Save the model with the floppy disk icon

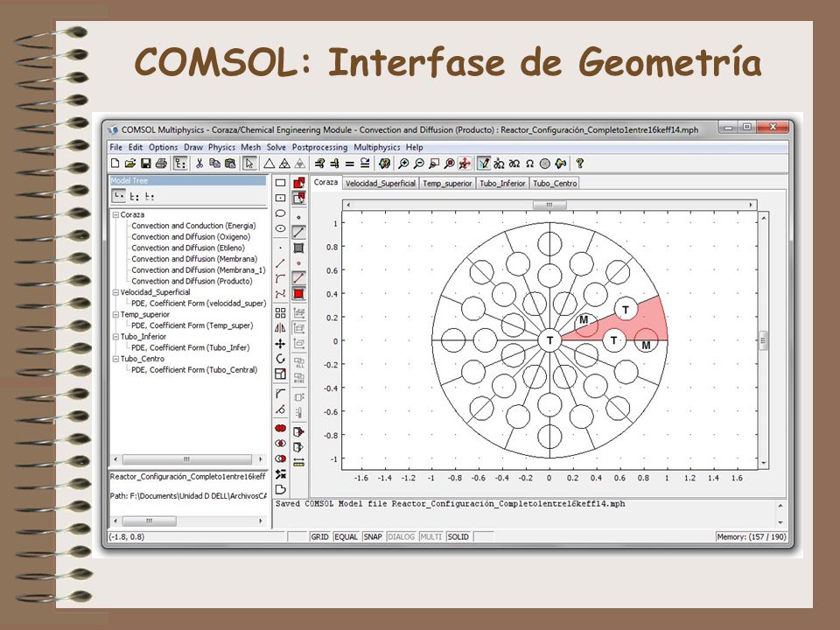[x=146, y=164]
